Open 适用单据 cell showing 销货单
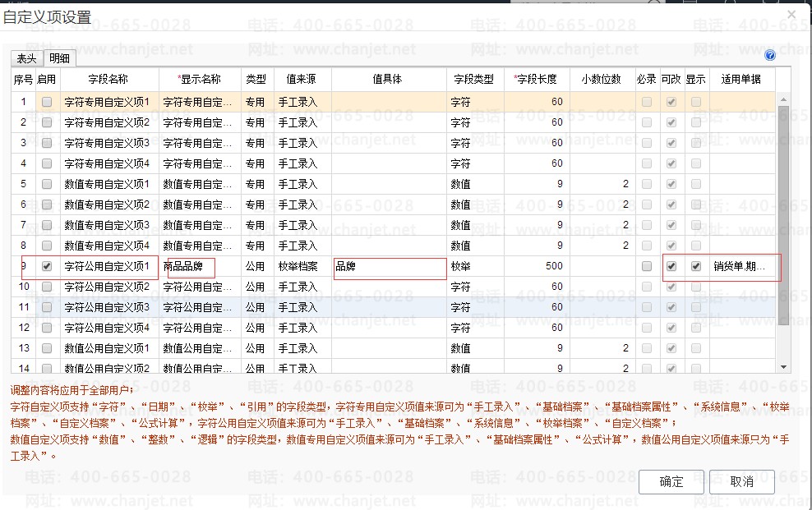This screenshot has width=812, height=510. point(741,266)
